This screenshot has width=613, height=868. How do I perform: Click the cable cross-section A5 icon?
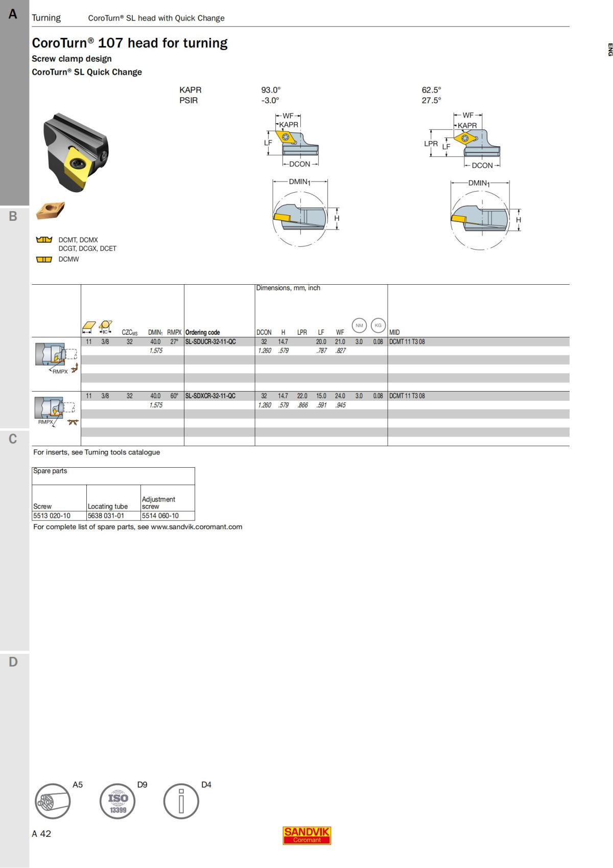coord(53,801)
